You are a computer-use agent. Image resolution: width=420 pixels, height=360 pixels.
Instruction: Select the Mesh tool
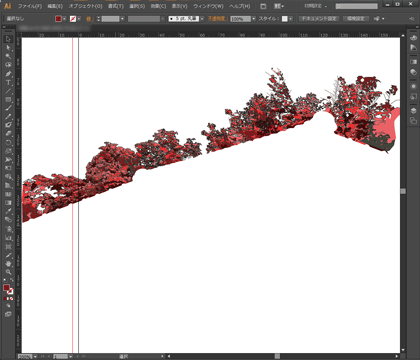(x=8, y=194)
